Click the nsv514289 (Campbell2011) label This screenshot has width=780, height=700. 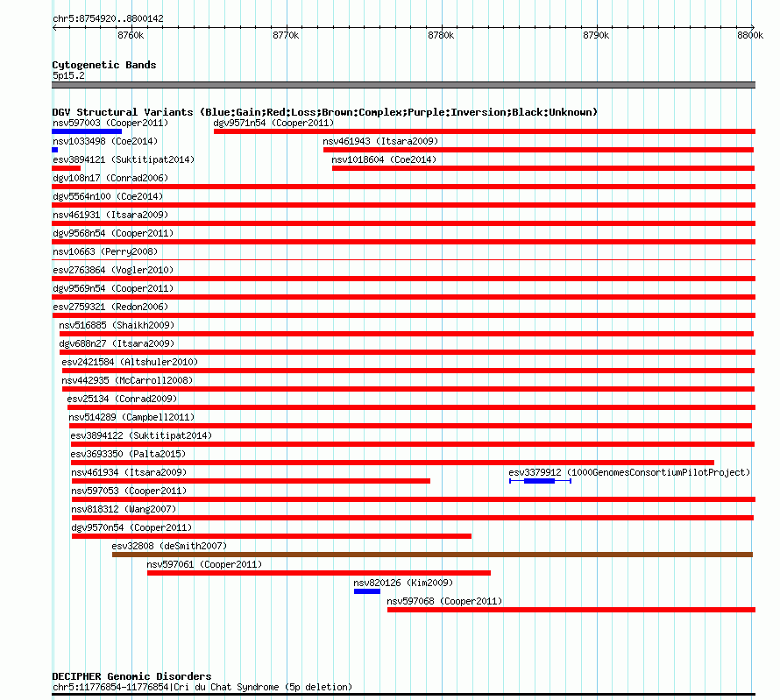131,417
